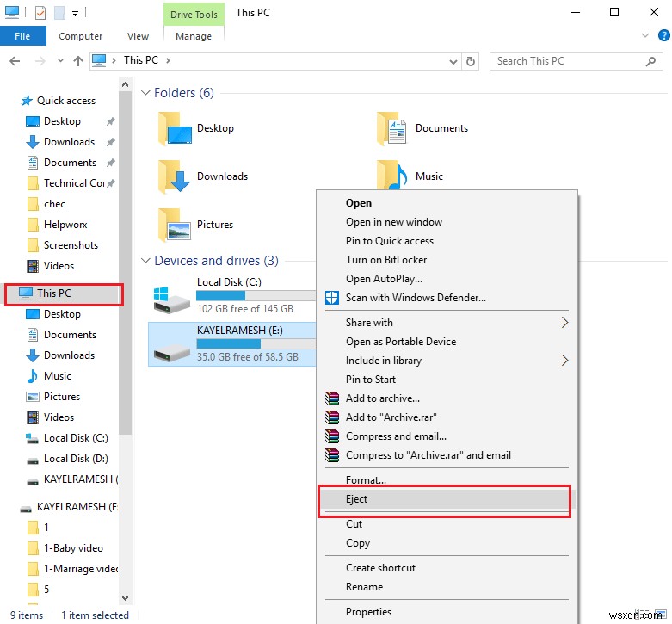672x624 pixels.
Task: Expand the ribbon using the chevron
Action: coord(645,35)
